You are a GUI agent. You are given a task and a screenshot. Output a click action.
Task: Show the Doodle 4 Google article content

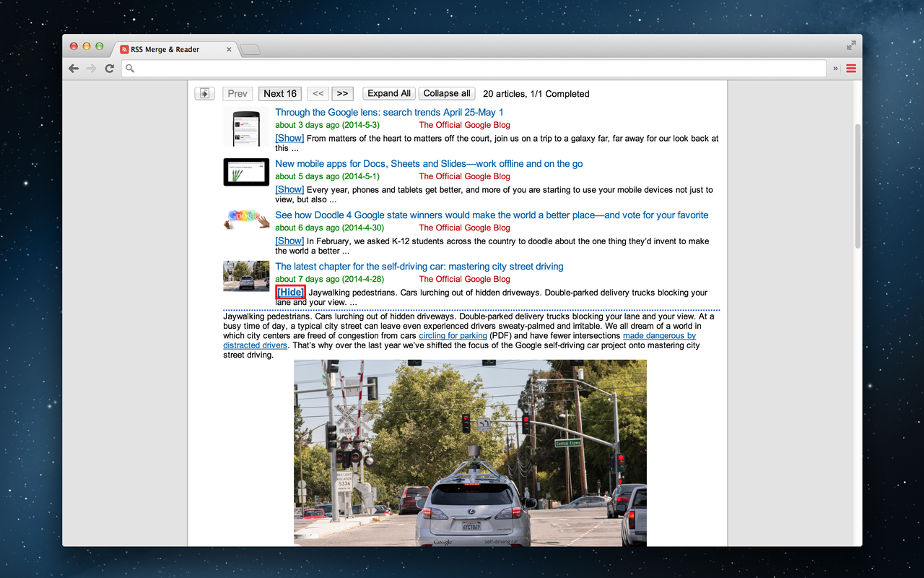(x=289, y=241)
